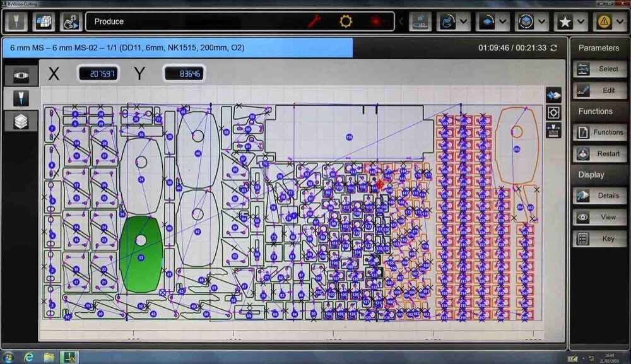Click the center target view icon

[x=553, y=112]
